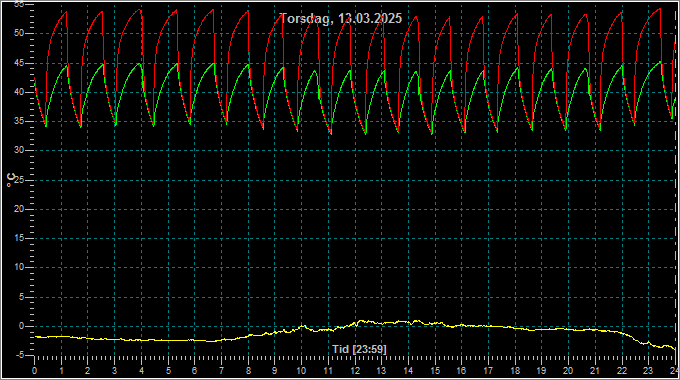
Task: Click the red curve peak near hour 4
Action: click(141, 10)
